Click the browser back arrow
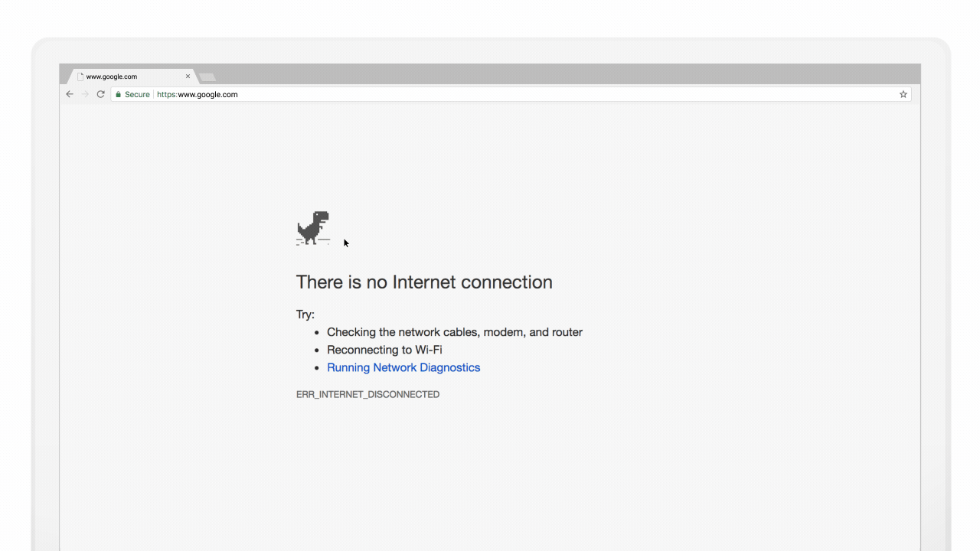 [x=70, y=94]
